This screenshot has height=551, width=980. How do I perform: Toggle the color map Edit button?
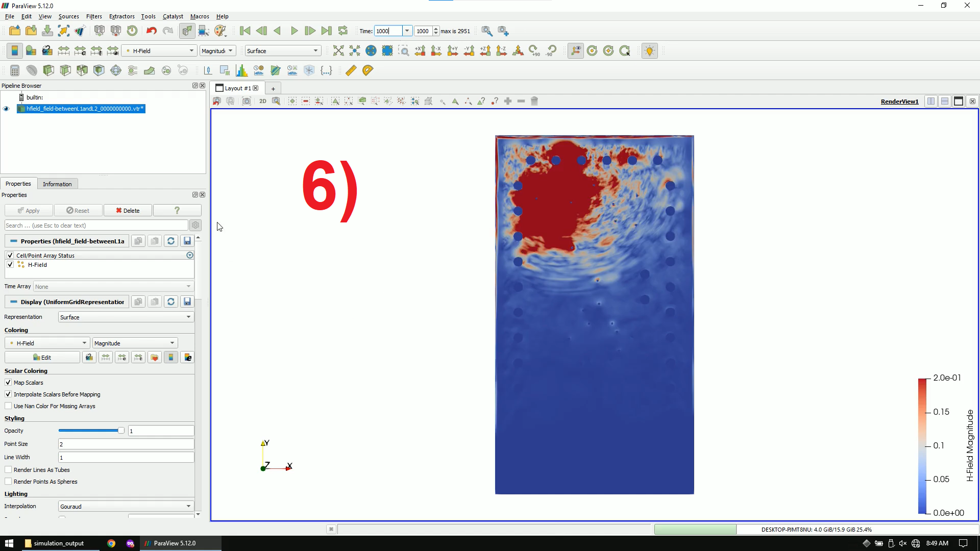point(42,357)
